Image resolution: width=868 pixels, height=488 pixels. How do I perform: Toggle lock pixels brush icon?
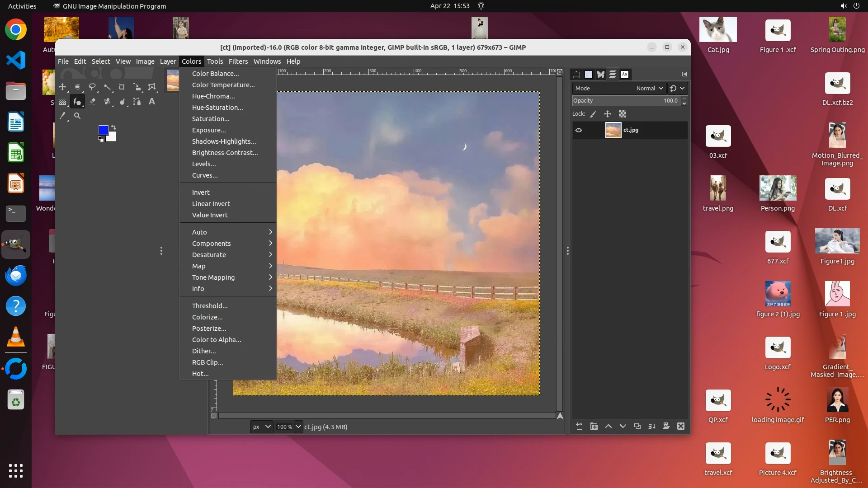click(593, 114)
